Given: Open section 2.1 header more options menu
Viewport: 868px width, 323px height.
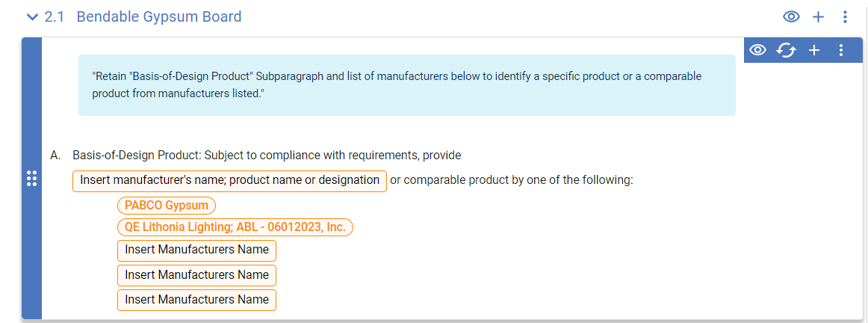Looking at the screenshot, I should coord(845,16).
